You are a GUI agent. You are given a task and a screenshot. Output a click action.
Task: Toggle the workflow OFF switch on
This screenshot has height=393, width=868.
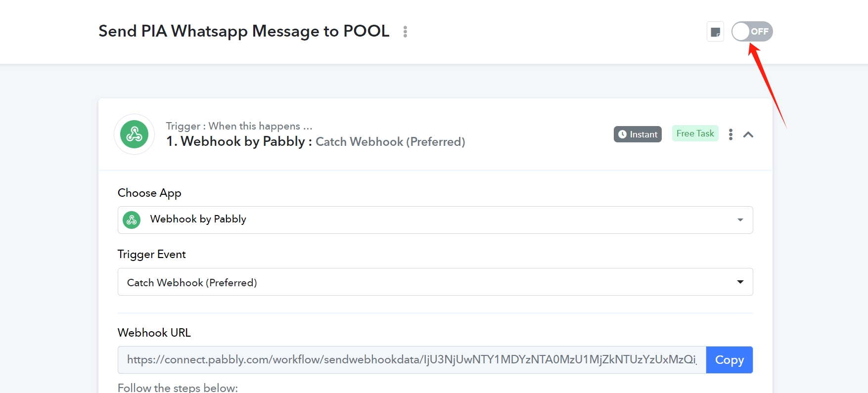click(752, 32)
